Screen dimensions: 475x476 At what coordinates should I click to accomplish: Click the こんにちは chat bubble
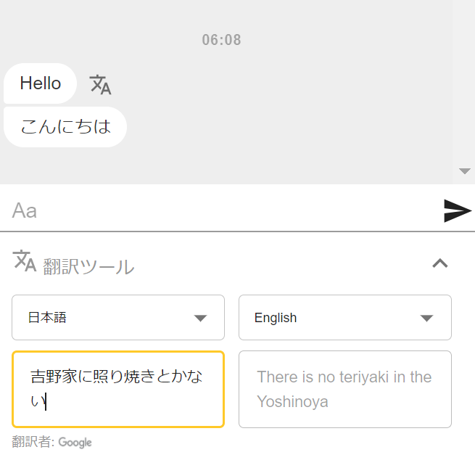[x=65, y=127]
